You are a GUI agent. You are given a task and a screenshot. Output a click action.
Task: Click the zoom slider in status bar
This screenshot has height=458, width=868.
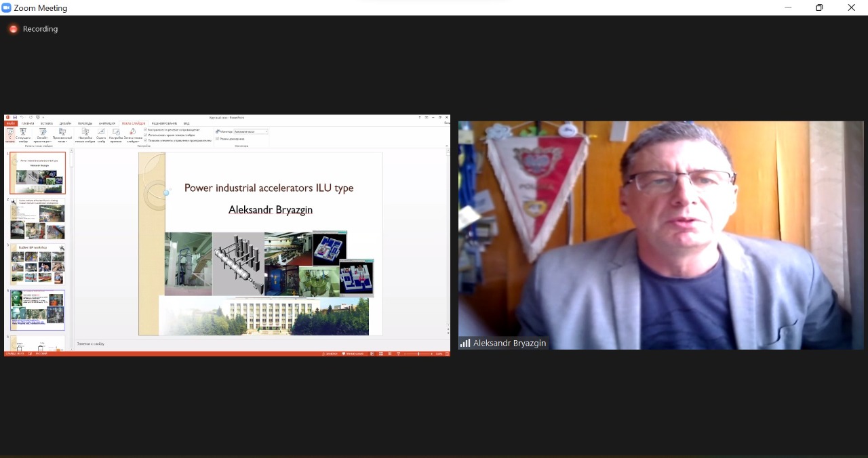click(x=418, y=354)
